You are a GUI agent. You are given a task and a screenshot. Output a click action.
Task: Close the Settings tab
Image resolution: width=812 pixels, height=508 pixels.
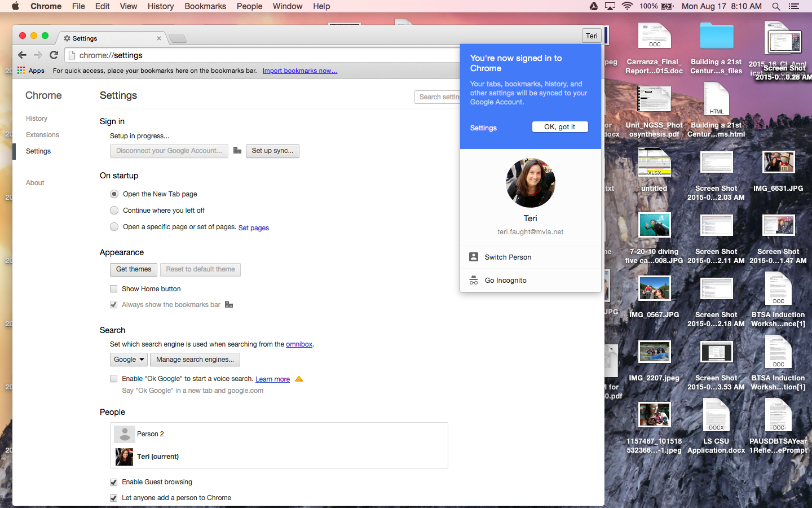[x=159, y=38]
